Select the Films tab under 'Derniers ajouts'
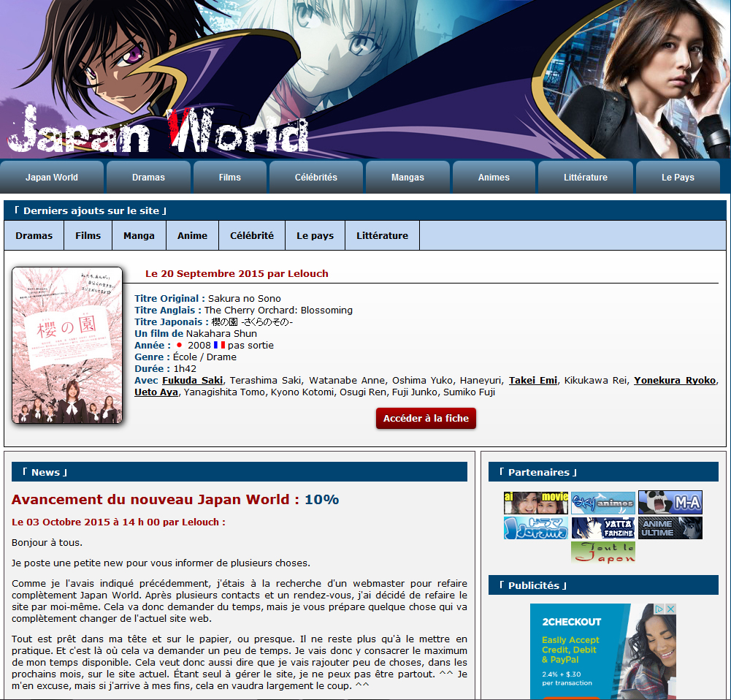The width and height of the screenshot is (731, 700). [x=88, y=235]
